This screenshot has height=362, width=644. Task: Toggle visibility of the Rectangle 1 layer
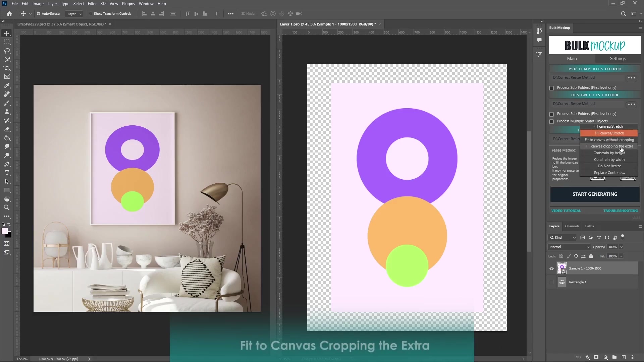pyautogui.click(x=551, y=282)
